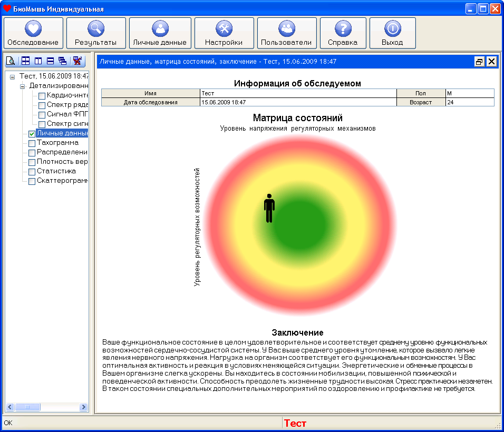This screenshot has width=504, height=432.
Task: Click the Матрица состояний heading
Action: 298,118
